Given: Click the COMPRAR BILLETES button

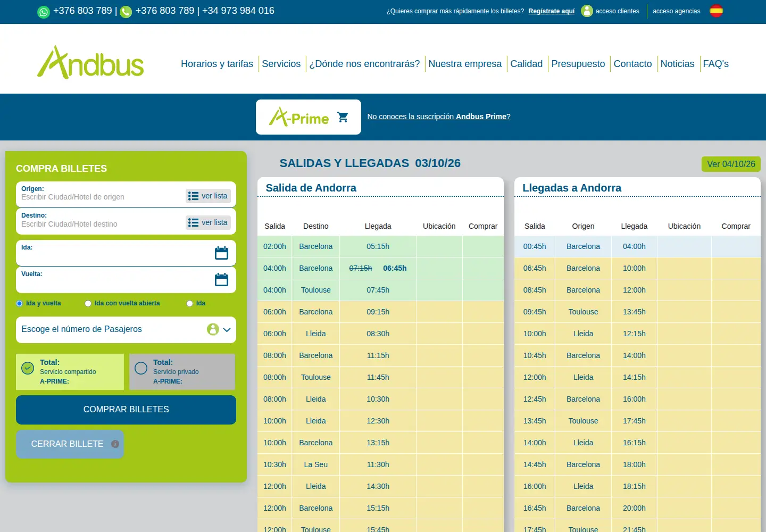Looking at the screenshot, I should coord(126,410).
